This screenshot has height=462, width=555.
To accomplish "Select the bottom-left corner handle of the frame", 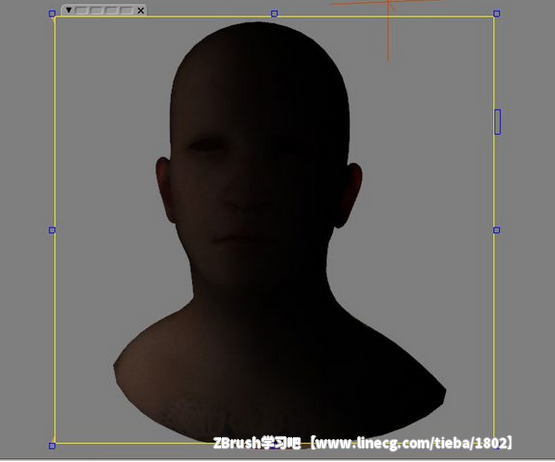I will [x=52, y=446].
